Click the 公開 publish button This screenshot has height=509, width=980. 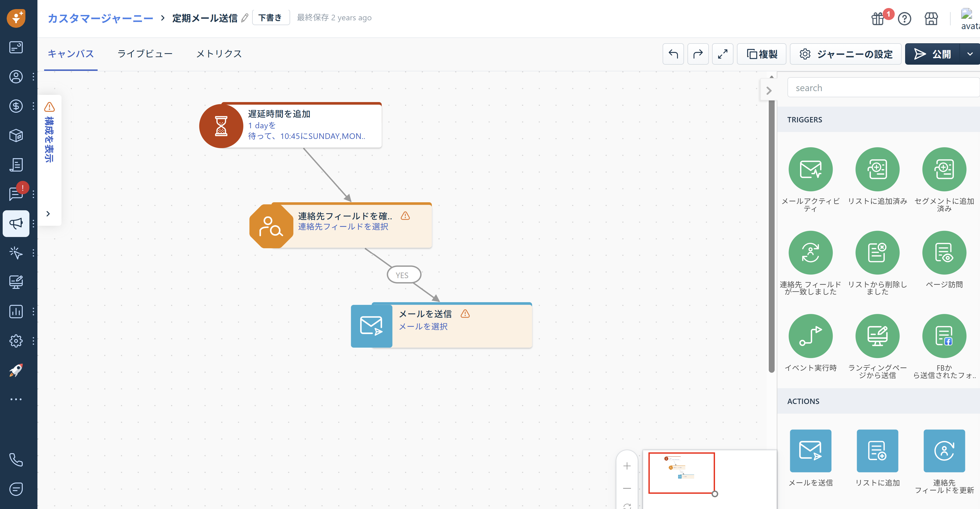click(932, 54)
